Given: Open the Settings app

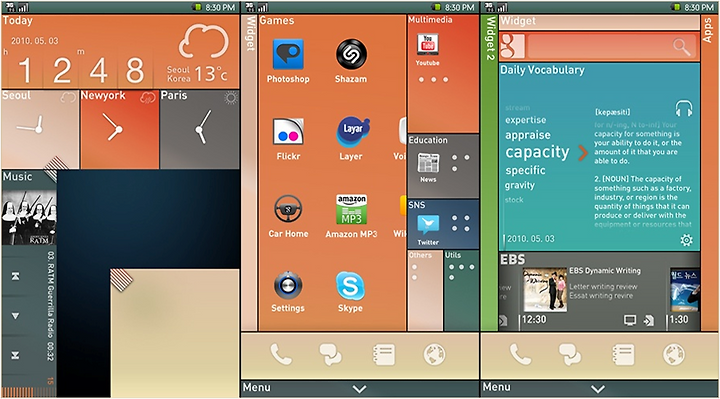Looking at the screenshot, I should click(288, 285).
